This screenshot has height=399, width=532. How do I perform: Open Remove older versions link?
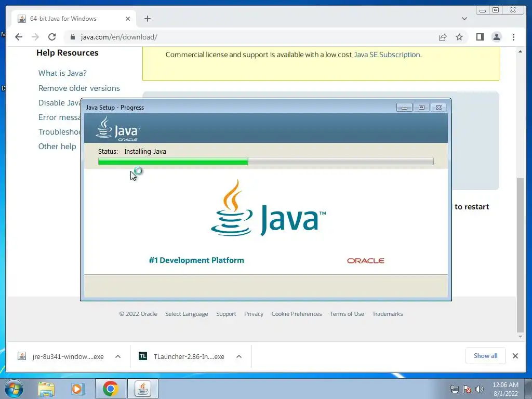pyautogui.click(x=79, y=88)
